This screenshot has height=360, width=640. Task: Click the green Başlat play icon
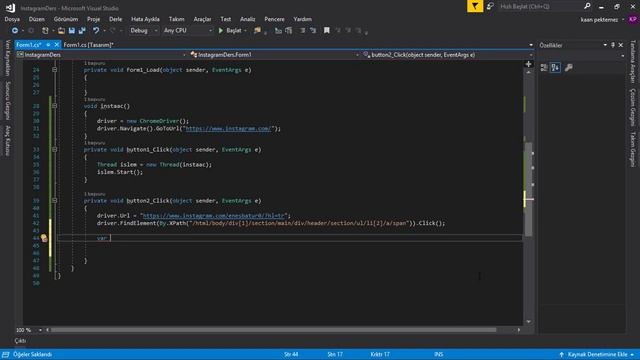[x=221, y=31]
